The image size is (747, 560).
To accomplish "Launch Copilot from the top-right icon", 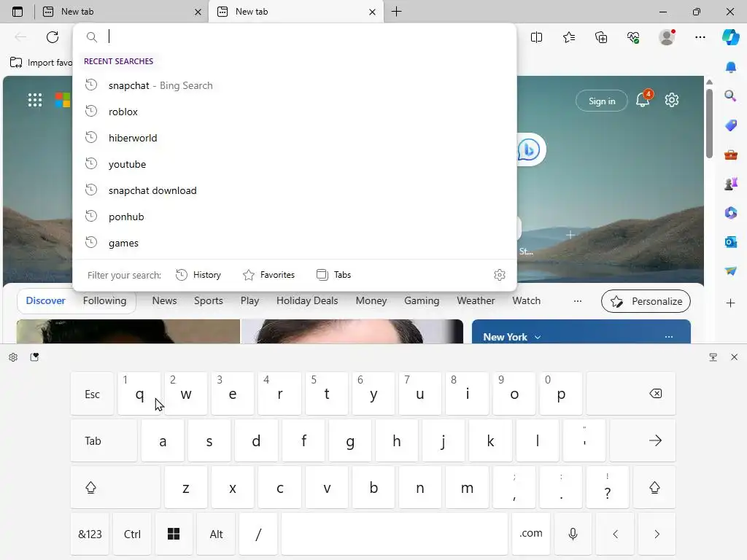I will [731, 37].
